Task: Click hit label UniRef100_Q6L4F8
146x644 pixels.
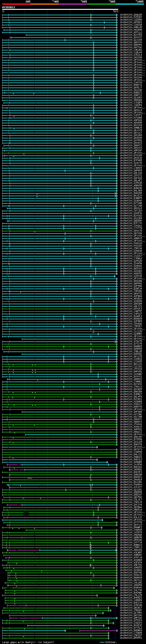Action: tap(131, 397)
